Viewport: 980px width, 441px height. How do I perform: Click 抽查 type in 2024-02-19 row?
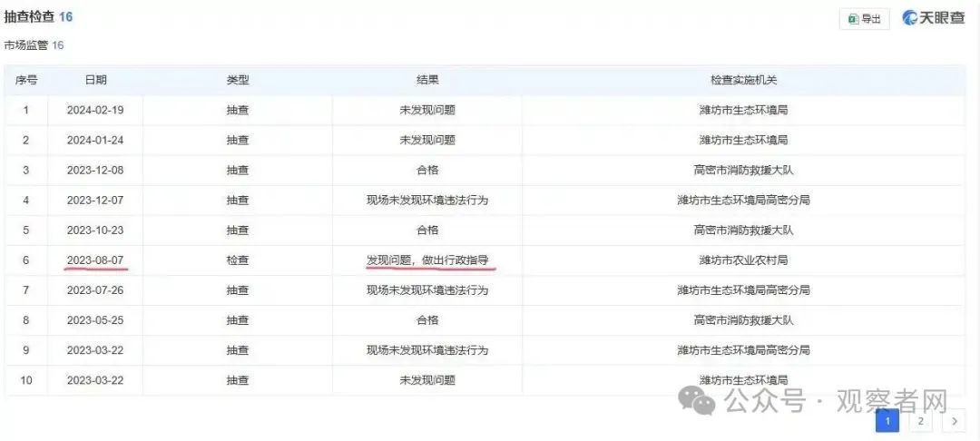[x=238, y=110]
